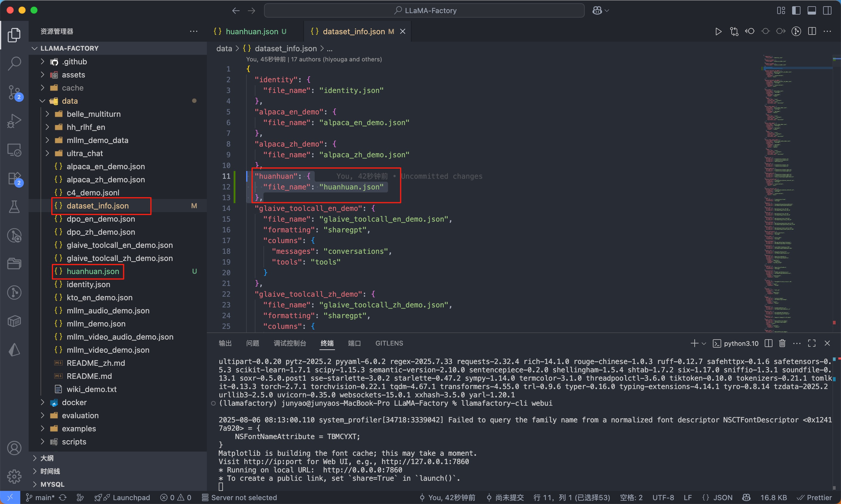Open the new terminal profile dropdown arrow
This screenshot has width=841, height=504.
[704, 343]
